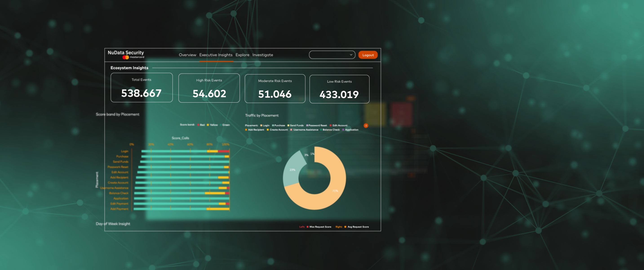Click the NuData Security logo link
The width and height of the screenshot is (644, 270).
click(126, 53)
